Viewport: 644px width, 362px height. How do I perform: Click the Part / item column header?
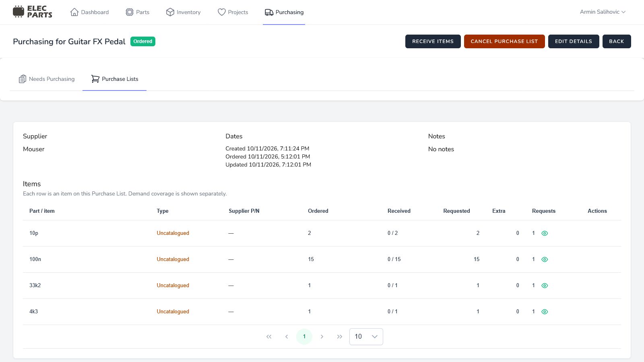(x=42, y=211)
